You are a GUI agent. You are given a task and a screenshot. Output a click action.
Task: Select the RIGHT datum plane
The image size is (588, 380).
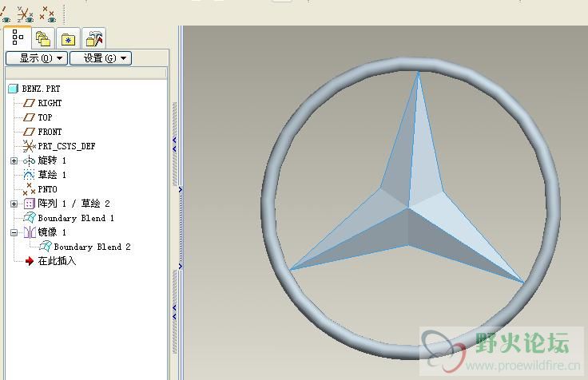[42, 103]
